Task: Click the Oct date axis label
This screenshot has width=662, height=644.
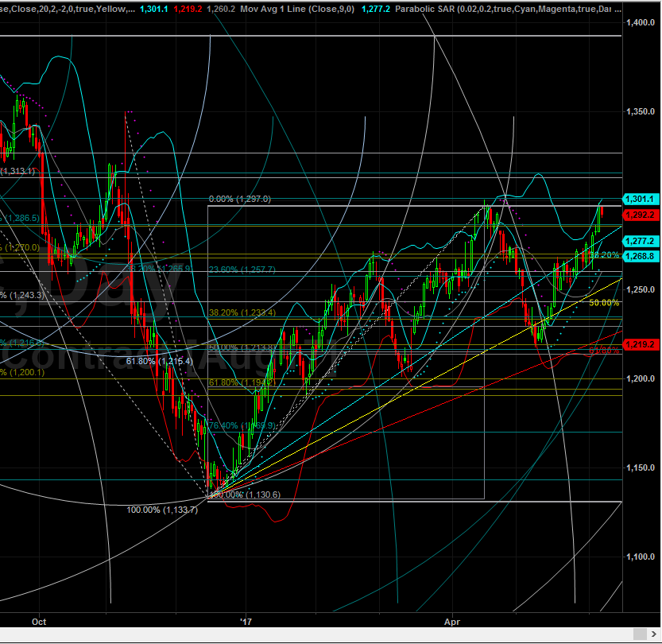Action: [39, 622]
